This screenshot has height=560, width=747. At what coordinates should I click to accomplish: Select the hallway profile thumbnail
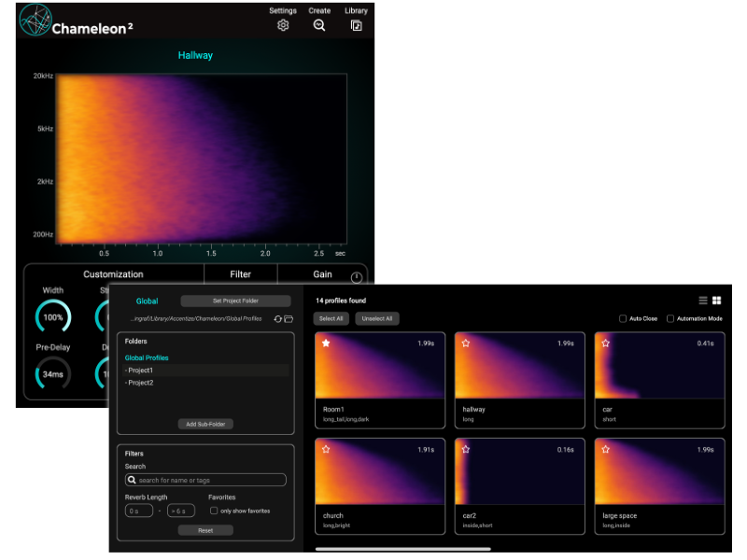click(x=520, y=366)
